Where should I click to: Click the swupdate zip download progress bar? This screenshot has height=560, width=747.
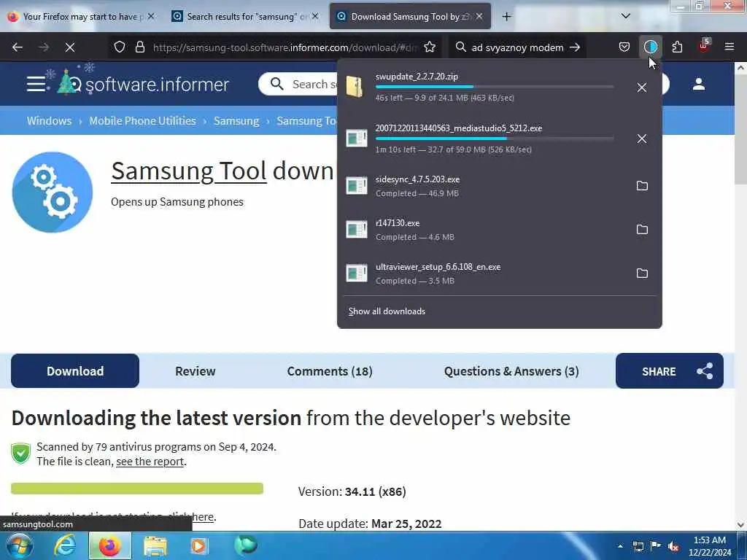point(495,87)
